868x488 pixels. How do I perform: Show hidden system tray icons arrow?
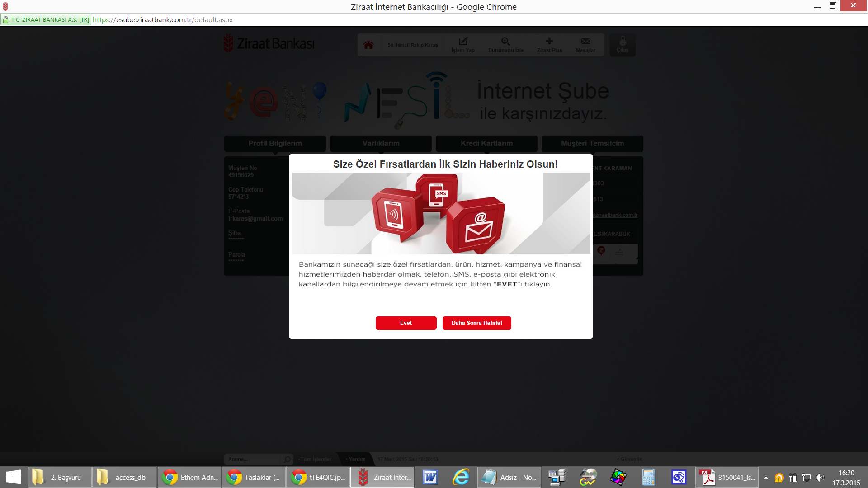pos(766,477)
